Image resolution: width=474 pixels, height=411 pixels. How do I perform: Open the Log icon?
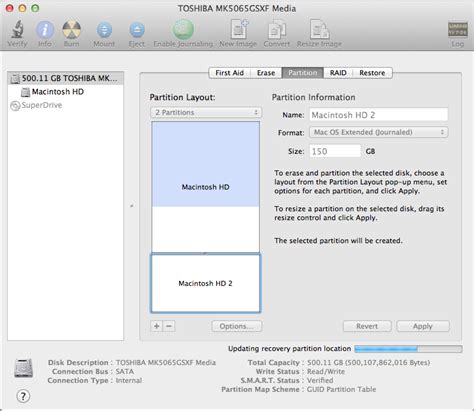(x=457, y=30)
